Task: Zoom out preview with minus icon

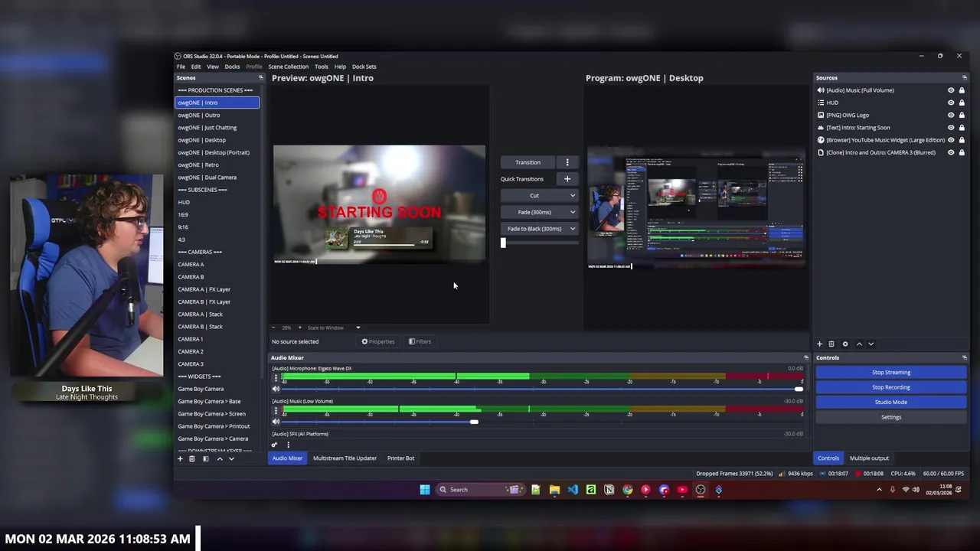Action: click(x=273, y=328)
